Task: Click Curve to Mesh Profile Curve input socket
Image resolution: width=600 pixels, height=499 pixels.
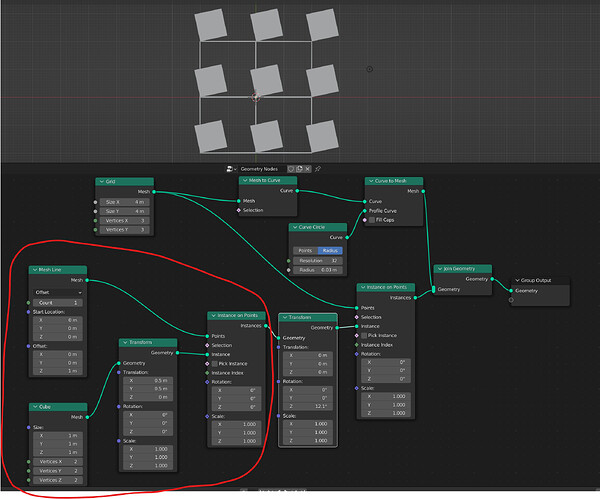Action: pos(365,211)
